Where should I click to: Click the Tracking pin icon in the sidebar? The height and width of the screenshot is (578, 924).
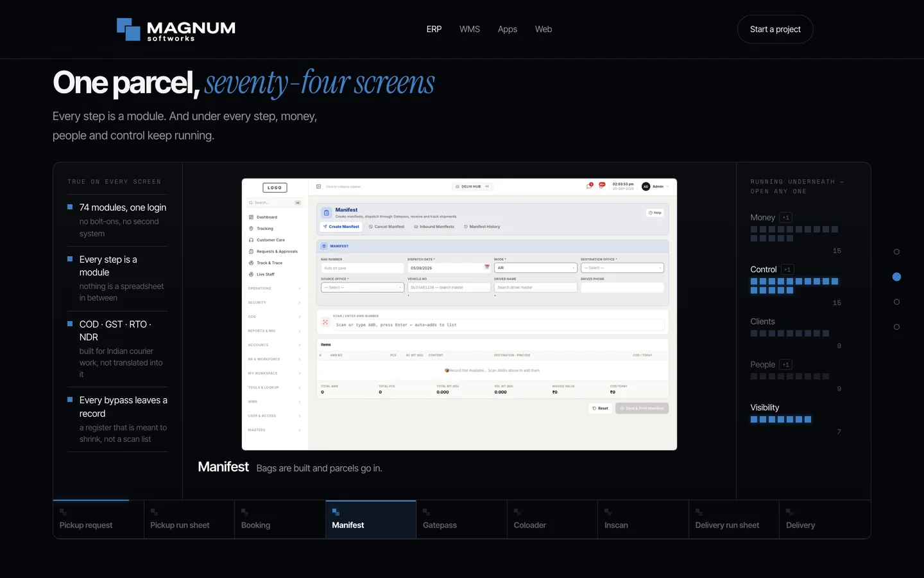coord(251,229)
